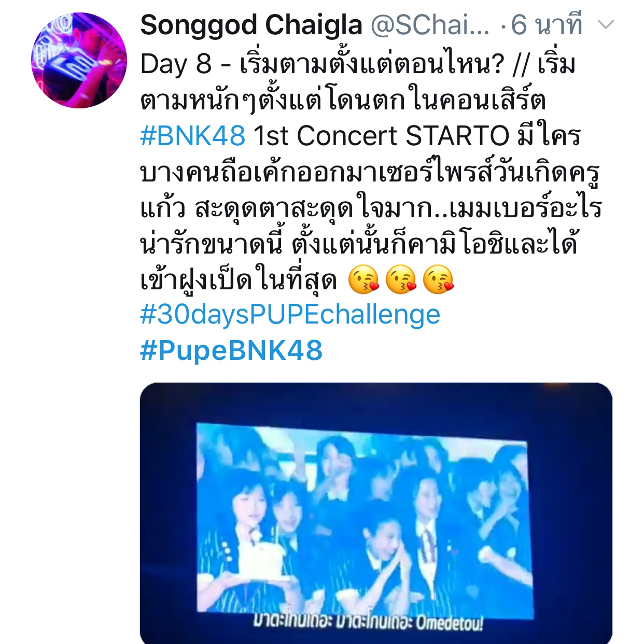Viewport: 644px width, 644px height.
Task: Click the tweet line starting with บางคนถือเค้ก
Action: click(x=370, y=172)
